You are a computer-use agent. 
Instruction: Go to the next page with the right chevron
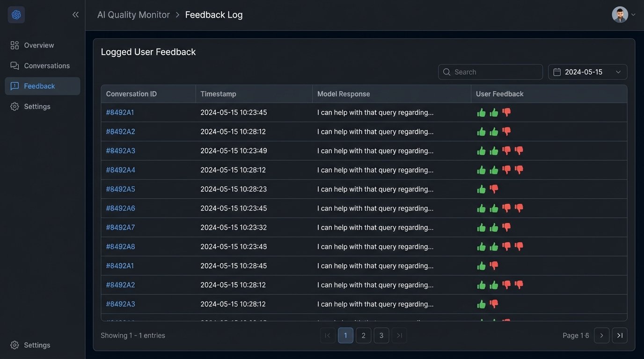601,335
